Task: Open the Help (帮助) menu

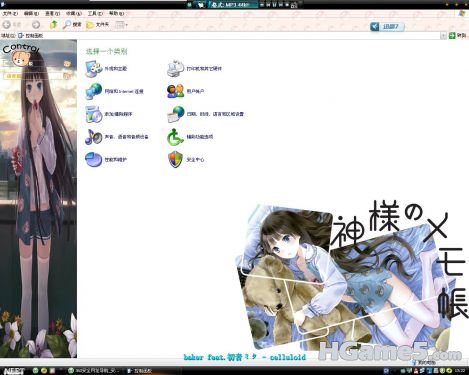Action: pos(116,14)
